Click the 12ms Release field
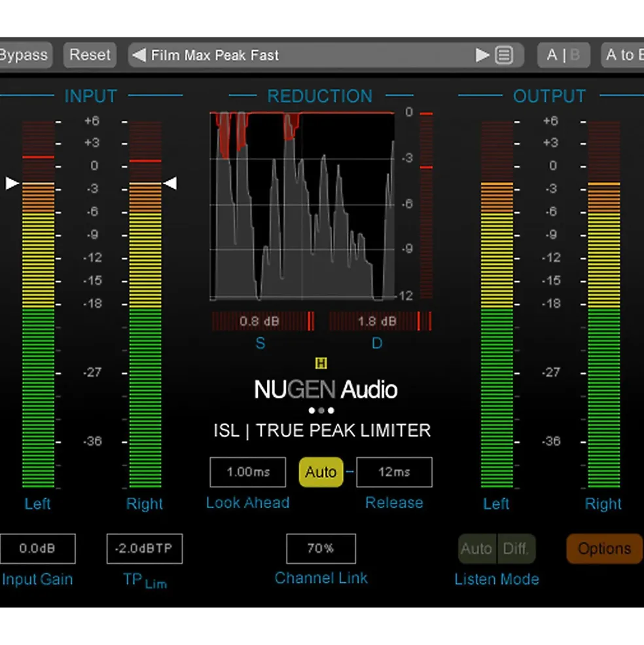The width and height of the screenshot is (644, 645). pos(395,472)
